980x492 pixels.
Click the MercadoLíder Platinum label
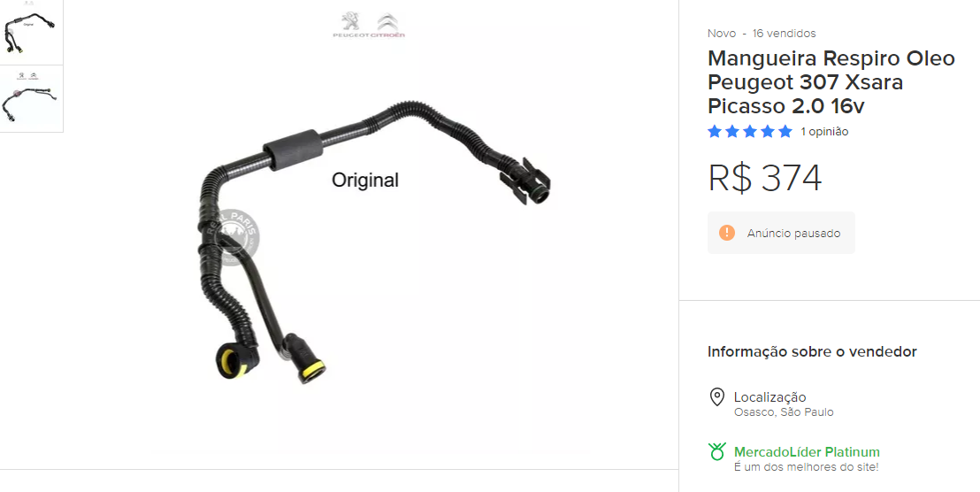807,451
